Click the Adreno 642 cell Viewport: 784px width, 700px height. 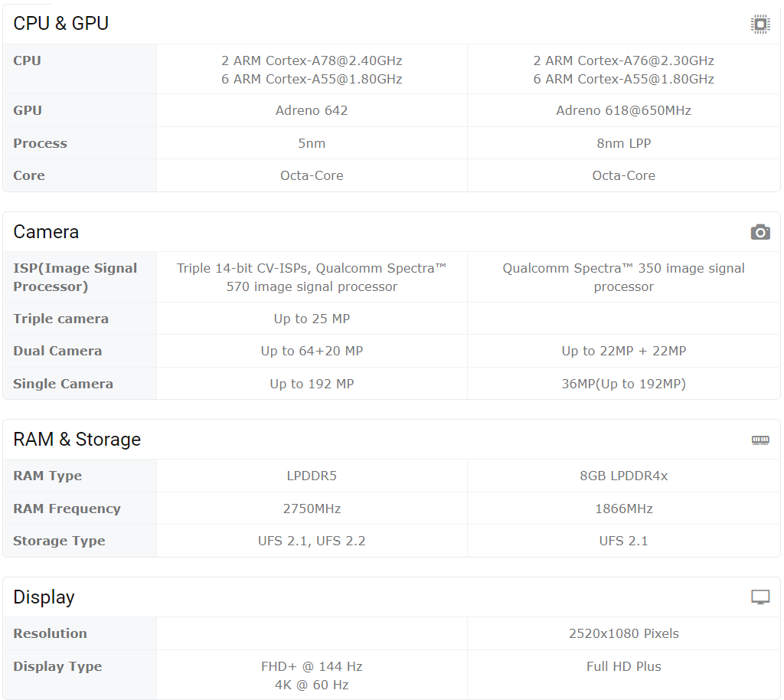[x=312, y=110]
